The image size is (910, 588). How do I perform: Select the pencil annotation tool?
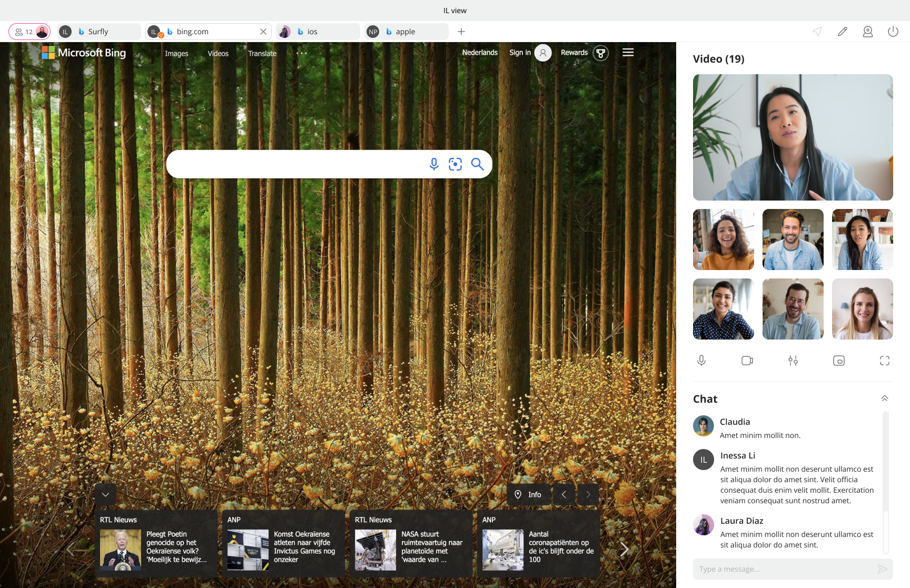click(843, 32)
